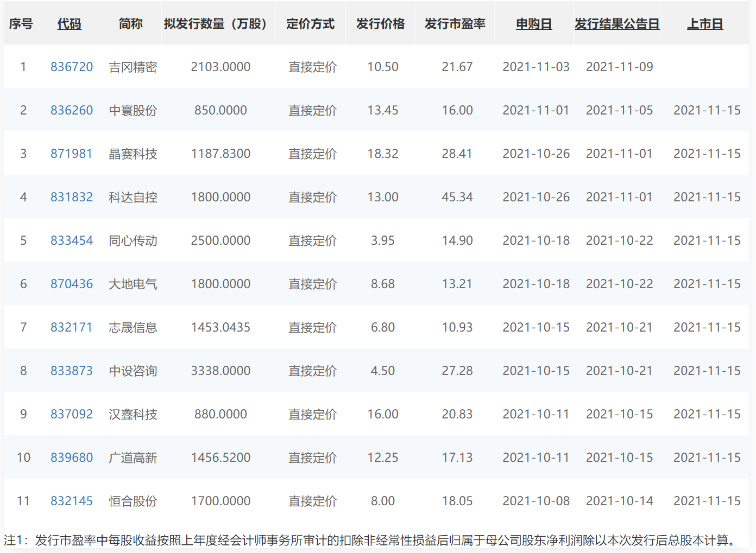Image resolution: width=756 pixels, height=553 pixels.
Task: Open stock code 836720 link
Action: click(72, 67)
